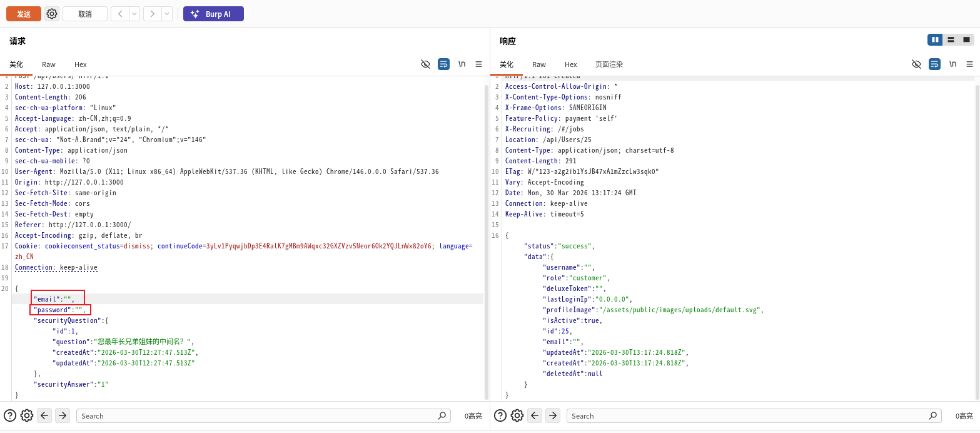Open the 页面渲染 render tab in response
This screenshot has height=433, width=980.
609,64
